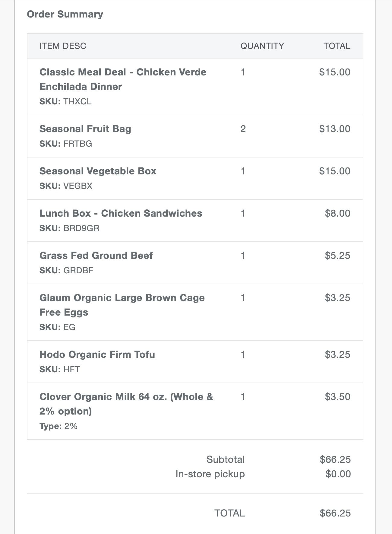Image resolution: width=392 pixels, height=534 pixels.
Task: Click the $13.00 Fruit Bag total
Action: pos(335,129)
